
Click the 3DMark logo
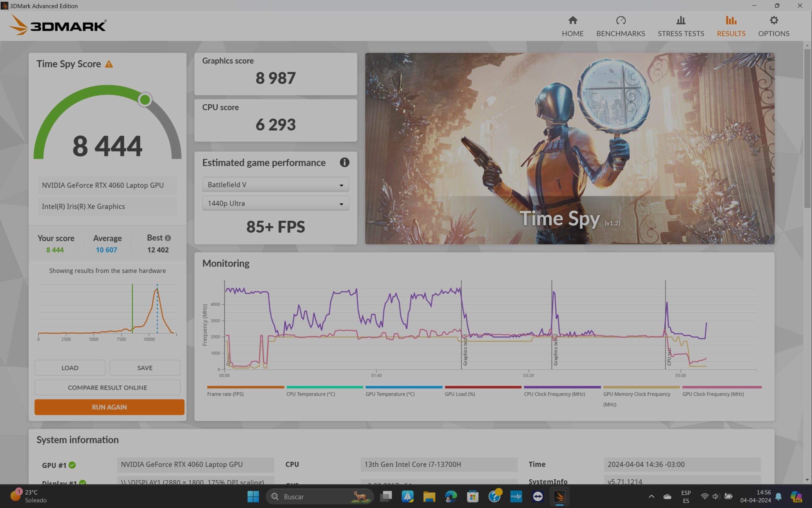coord(57,25)
